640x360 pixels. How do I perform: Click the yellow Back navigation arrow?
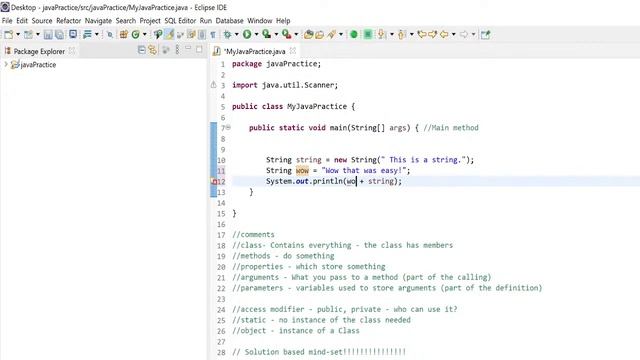coord(444,35)
